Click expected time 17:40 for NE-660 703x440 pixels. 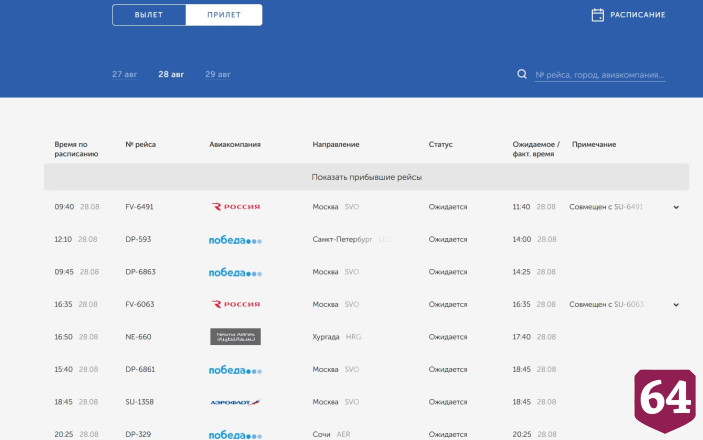tap(521, 337)
